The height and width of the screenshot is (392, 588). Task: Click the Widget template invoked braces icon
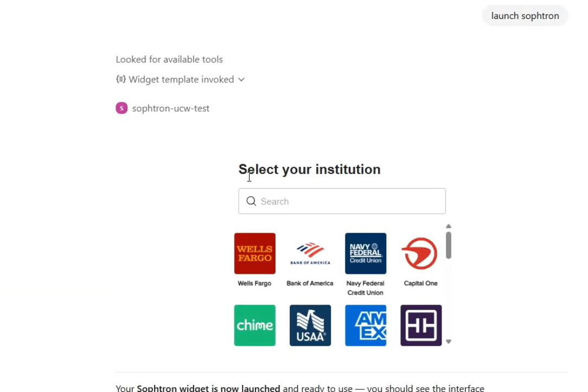(121, 79)
